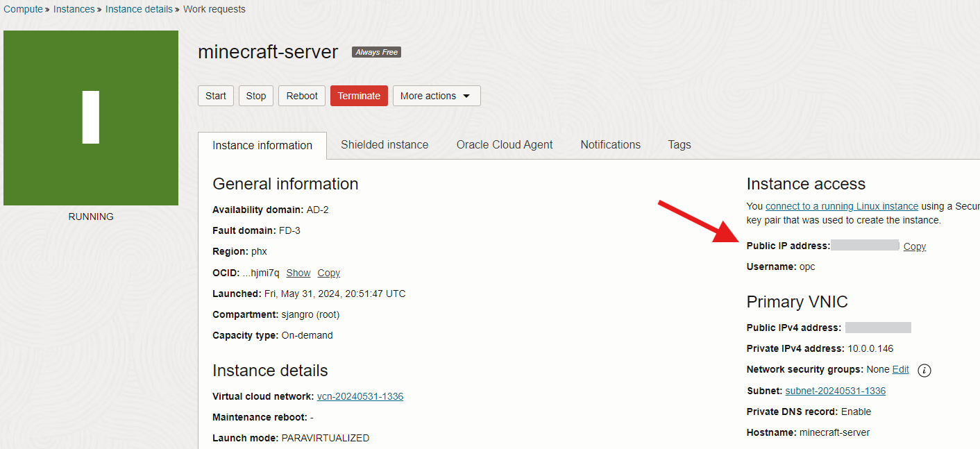
Task: Click the green RUNNING status thumbnail
Action: 91,118
